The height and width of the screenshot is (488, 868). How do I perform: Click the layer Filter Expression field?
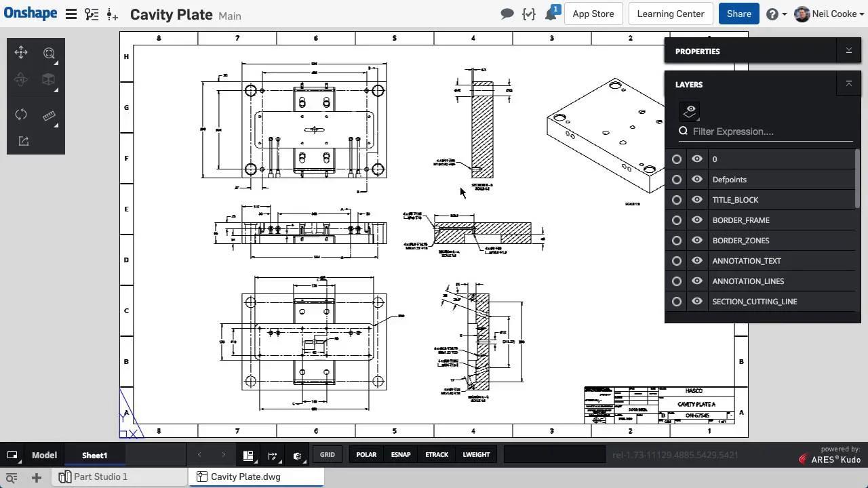point(771,131)
